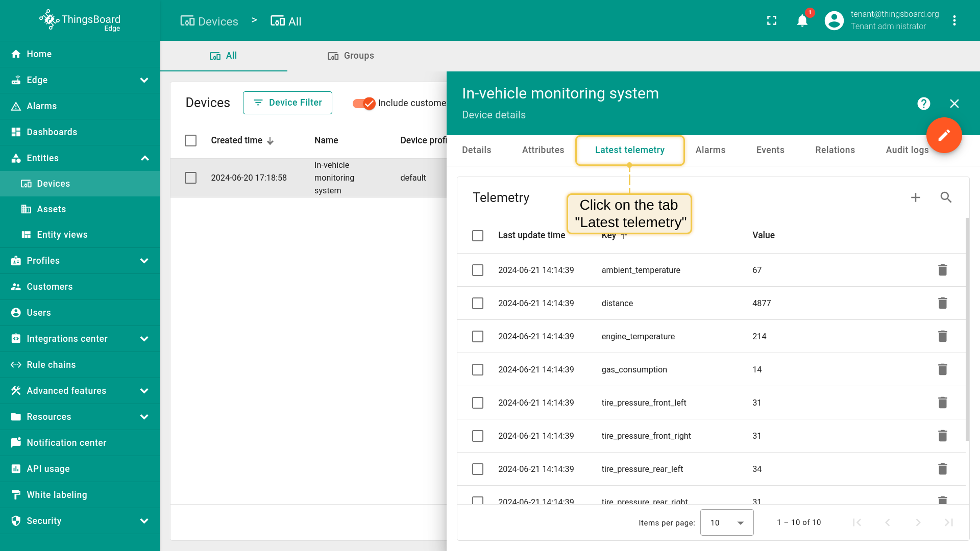Click the user account avatar icon
Image resolution: width=980 pixels, height=551 pixels.
834,20
